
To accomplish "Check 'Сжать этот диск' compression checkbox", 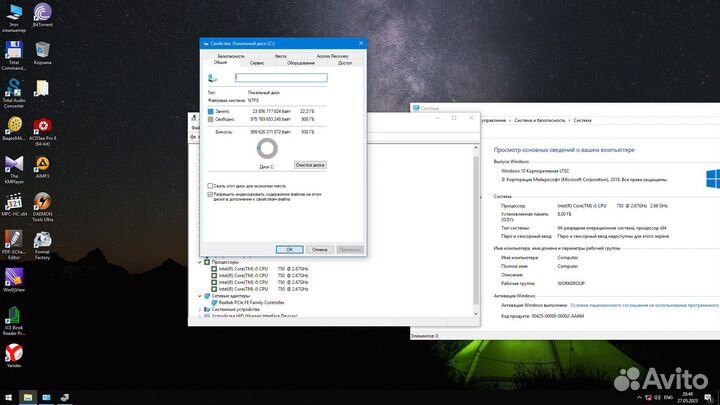I will (210, 186).
